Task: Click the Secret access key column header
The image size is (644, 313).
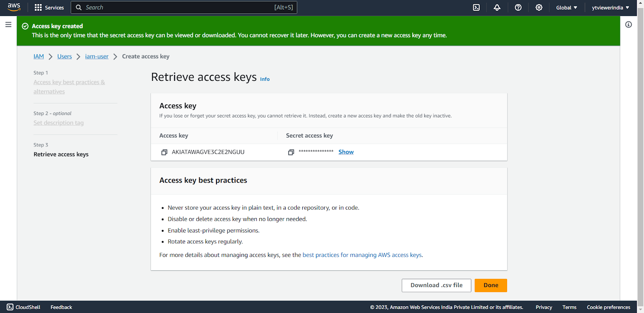Action: (310, 136)
